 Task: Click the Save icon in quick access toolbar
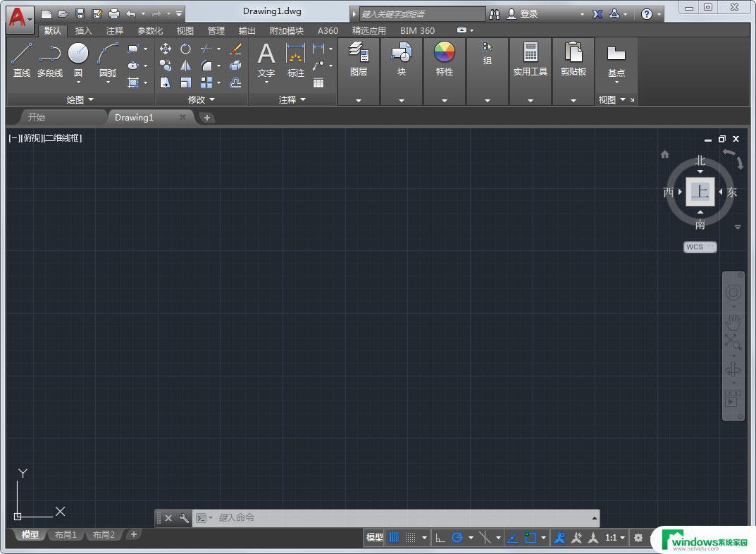click(x=80, y=14)
